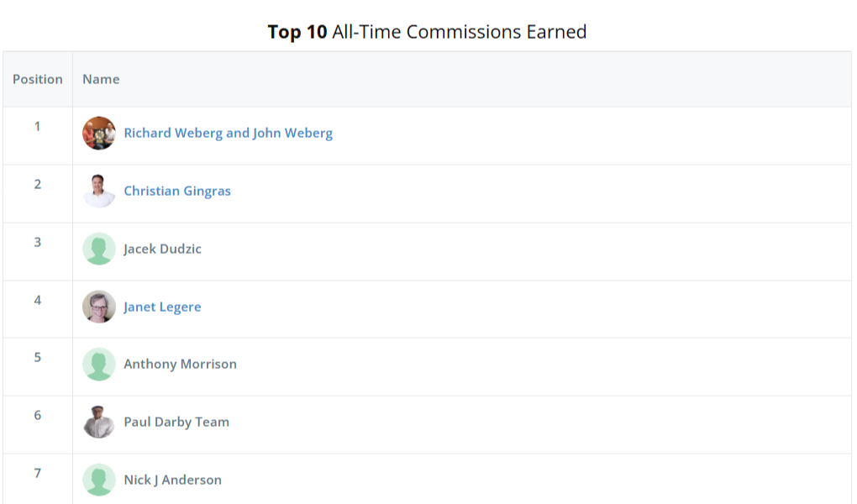Screen dimensions: 857x504
Task: Open the Janet Legere profile link
Action: (x=162, y=307)
